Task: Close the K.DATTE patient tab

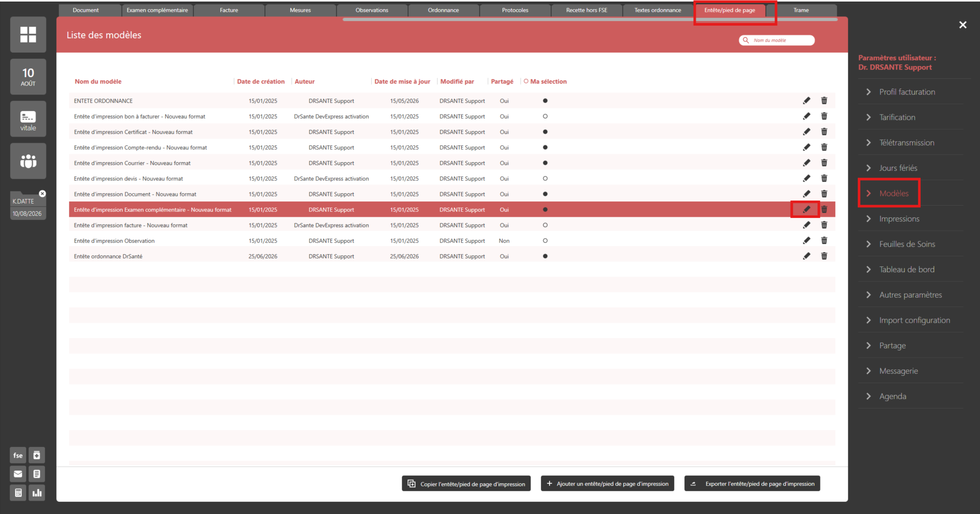Action: pyautogui.click(x=42, y=193)
